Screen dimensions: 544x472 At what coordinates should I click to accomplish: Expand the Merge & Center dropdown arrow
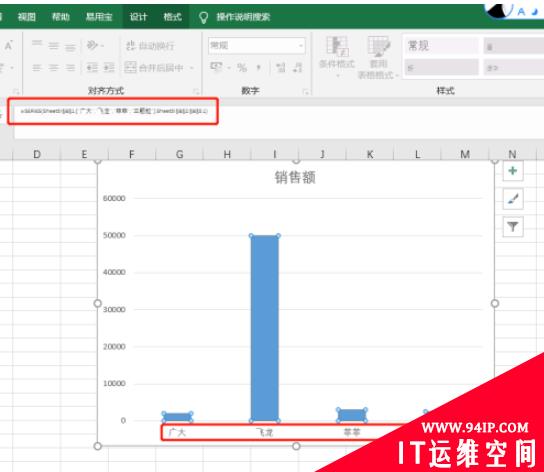click(192, 68)
